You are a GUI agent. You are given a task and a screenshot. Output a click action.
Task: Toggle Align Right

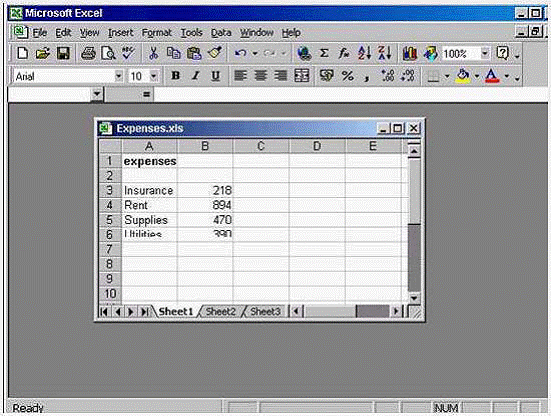[x=281, y=76]
